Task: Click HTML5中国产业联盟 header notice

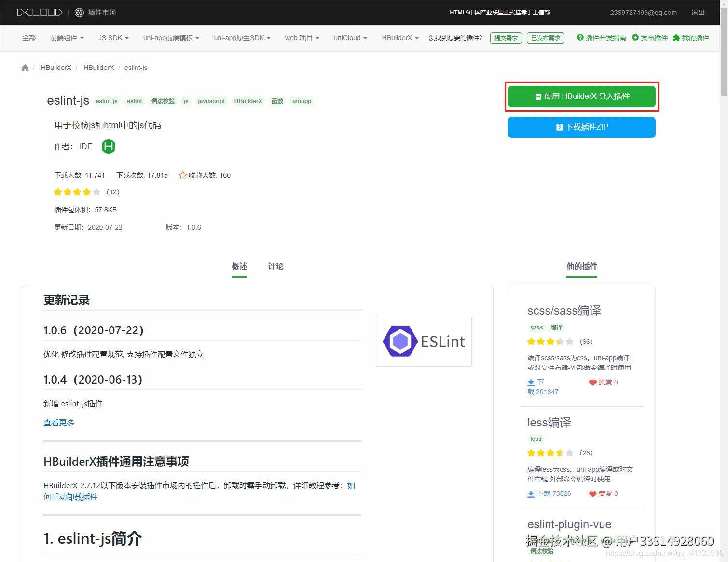Action: point(500,13)
